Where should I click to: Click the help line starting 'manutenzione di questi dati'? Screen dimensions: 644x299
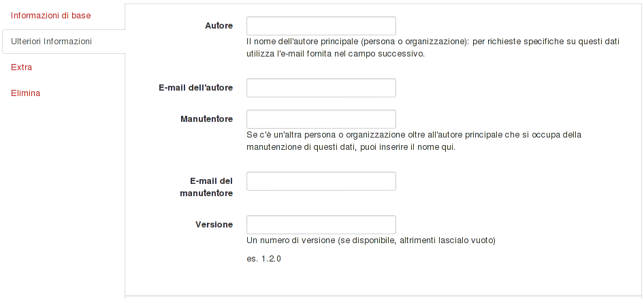tap(351, 147)
